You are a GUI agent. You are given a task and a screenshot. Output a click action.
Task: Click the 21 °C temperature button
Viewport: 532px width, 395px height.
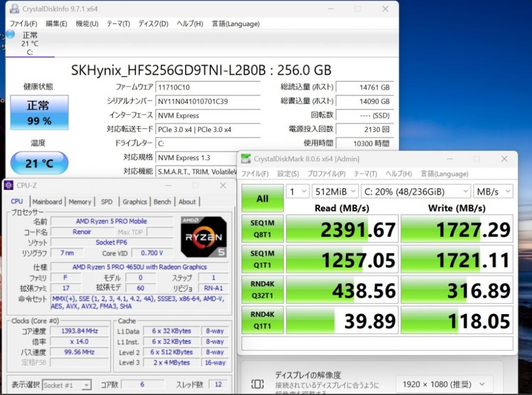pyautogui.click(x=39, y=163)
